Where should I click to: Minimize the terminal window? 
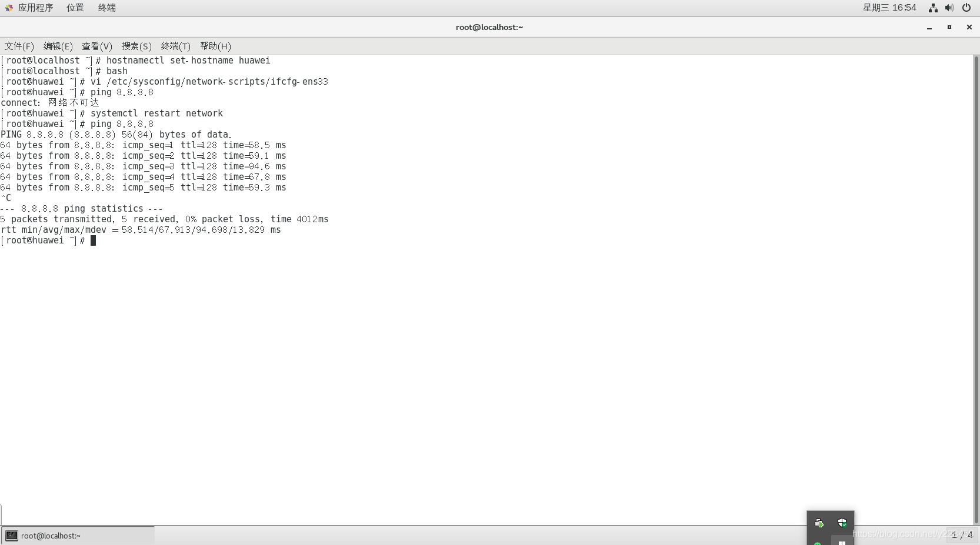[x=929, y=27]
